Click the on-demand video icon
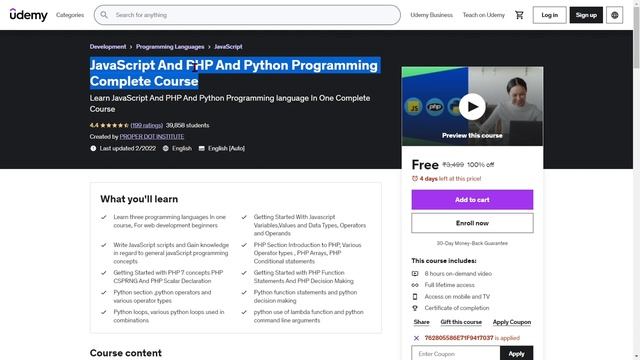The image size is (640, 360). coord(415,273)
